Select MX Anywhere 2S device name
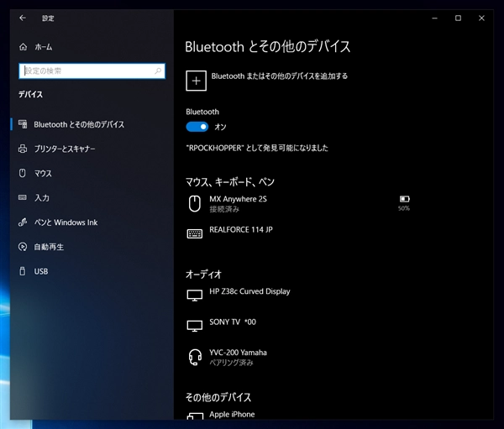 (x=238, y=199)
